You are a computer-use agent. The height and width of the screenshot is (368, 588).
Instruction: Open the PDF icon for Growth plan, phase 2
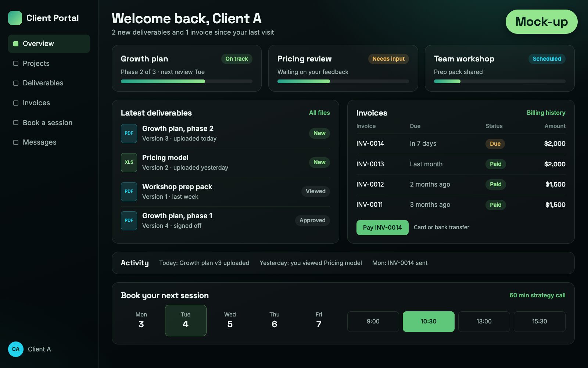click(x=129, y=133)
